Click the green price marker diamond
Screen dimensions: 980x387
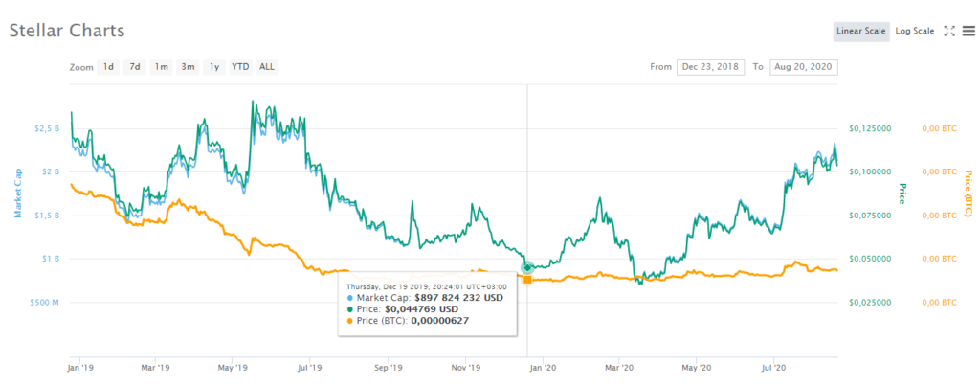pyautogui.click(x=527, y=267)
